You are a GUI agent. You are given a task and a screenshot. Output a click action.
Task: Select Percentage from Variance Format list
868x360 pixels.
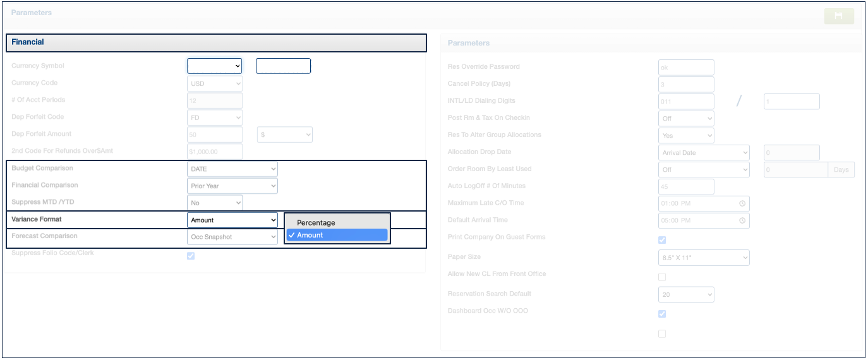[316, 223]
